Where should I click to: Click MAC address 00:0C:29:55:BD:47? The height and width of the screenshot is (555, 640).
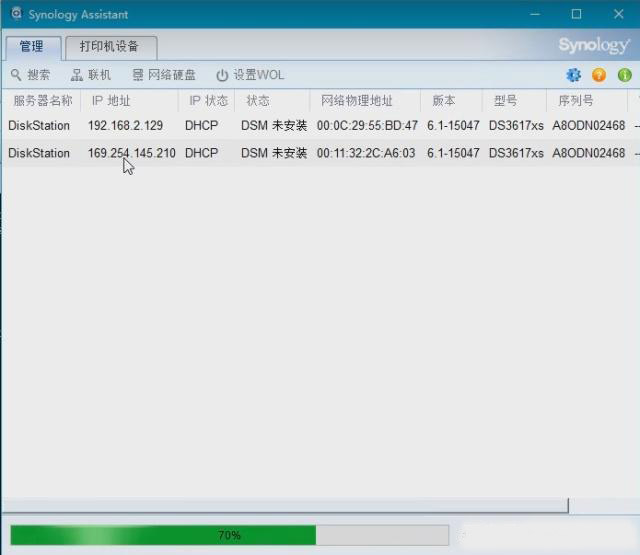(367, 125)
